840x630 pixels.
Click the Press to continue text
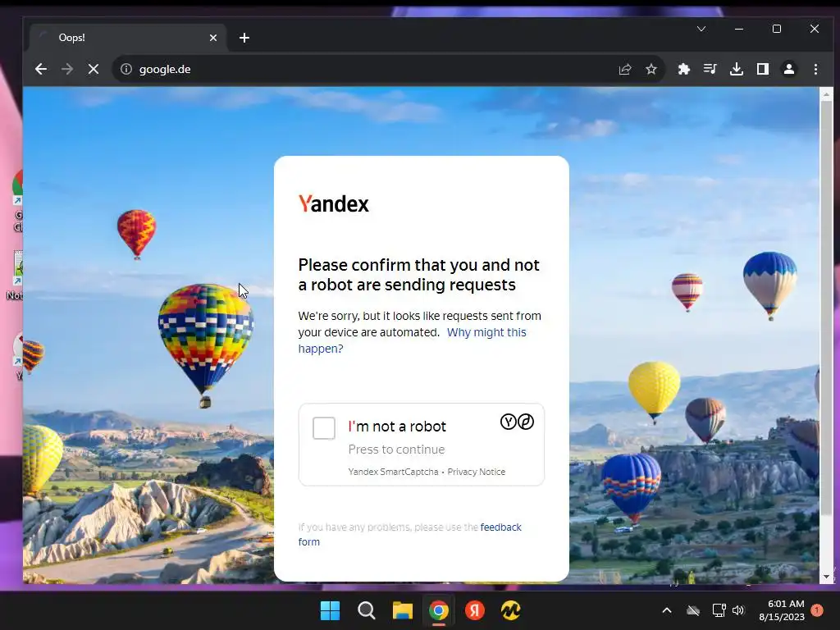(396, 450)
